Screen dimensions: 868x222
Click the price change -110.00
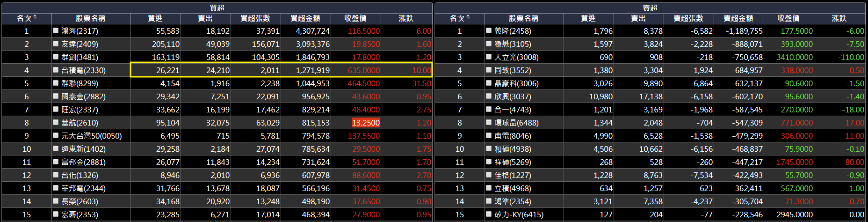[851, 57]
